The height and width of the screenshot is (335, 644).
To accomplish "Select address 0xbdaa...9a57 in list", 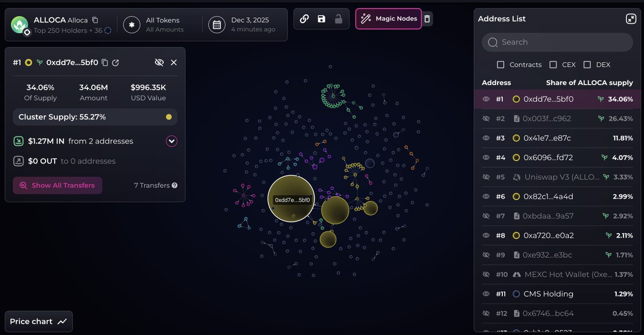I will pos(548,216).
